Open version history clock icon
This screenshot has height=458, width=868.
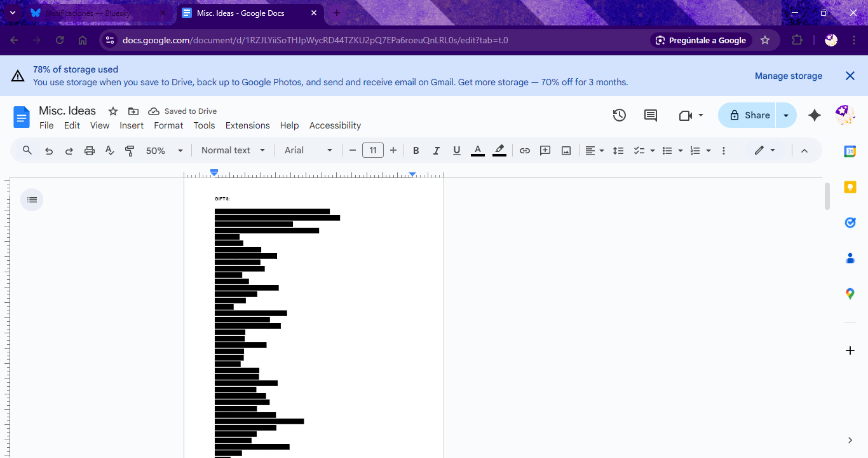click(x=619, y=115)
